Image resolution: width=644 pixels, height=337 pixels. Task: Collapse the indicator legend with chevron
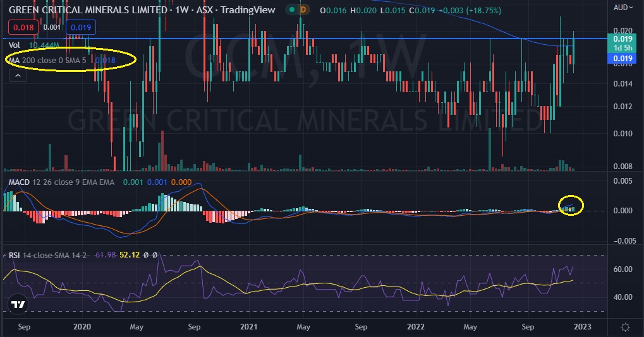click(18, 76)
